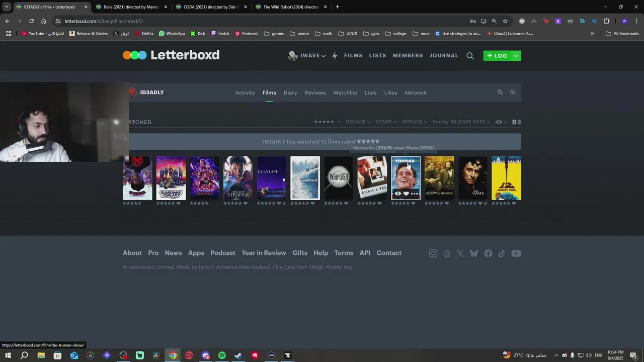Open the profile RSS feed icon
This screenshot has height=362, width=644.
pyautogui.click(x=513, y=93)
